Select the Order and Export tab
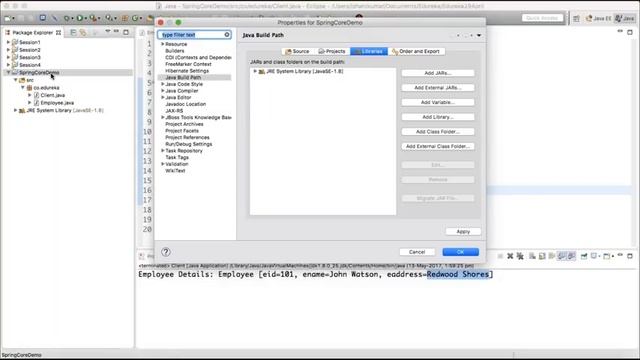Screen dimensions: 640x360 pos(416,51)
